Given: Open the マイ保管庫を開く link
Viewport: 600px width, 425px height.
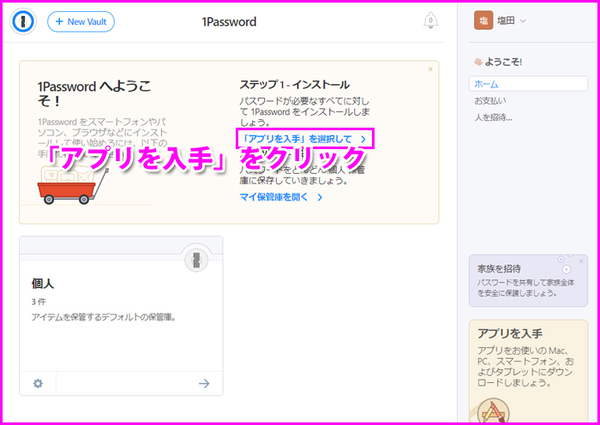Looking at the screenshot, I should click(281, 197).
